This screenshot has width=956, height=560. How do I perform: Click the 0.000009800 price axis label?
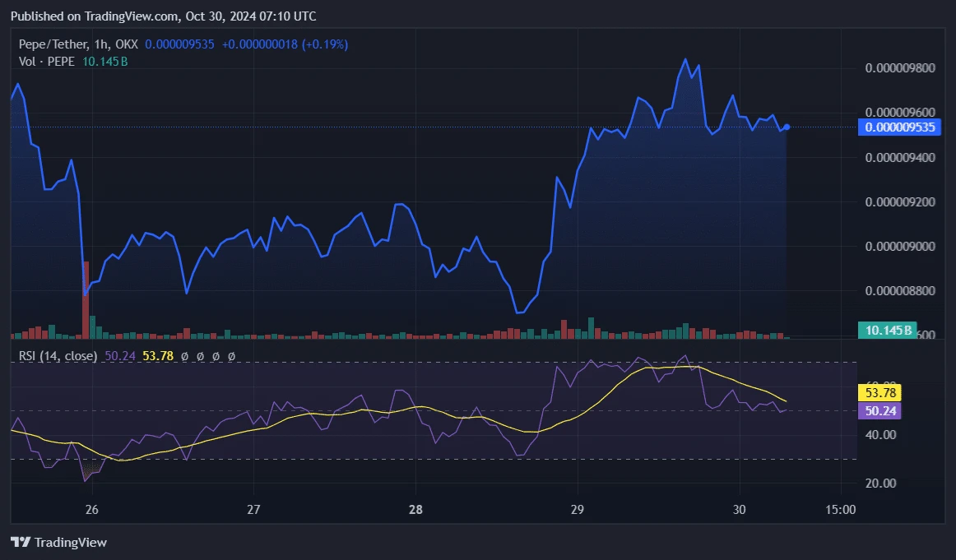(899, 67)
